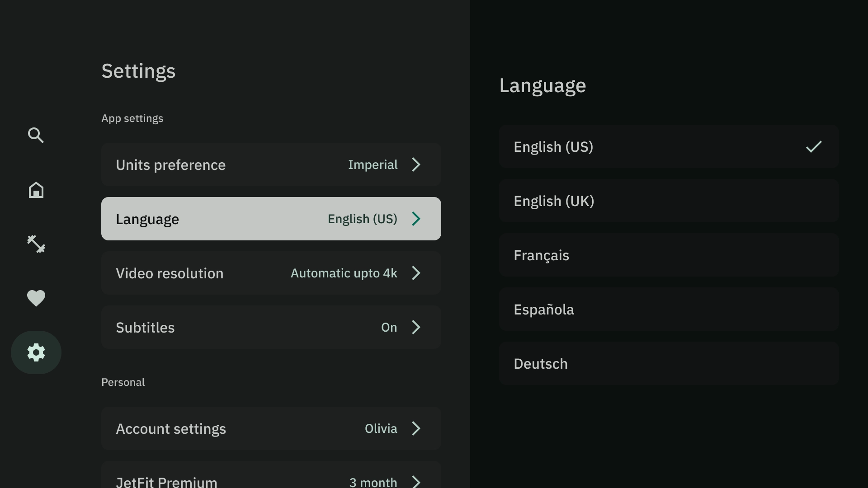The width and height of the screenshot is (868, 488).
Task: Select the Settings gear icon in sidebar
Action: (x=36, y=352)
